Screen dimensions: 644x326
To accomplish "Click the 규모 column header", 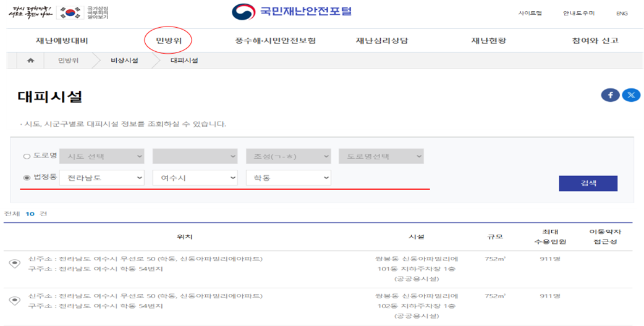I will coord(494,237).
